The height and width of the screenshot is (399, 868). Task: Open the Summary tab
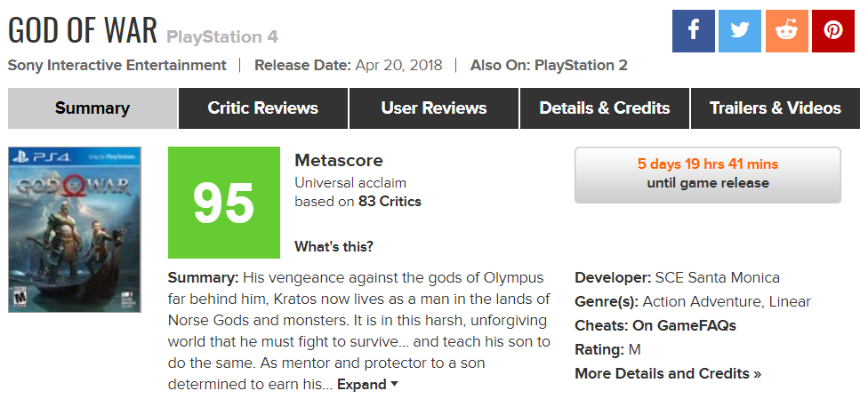92,108
